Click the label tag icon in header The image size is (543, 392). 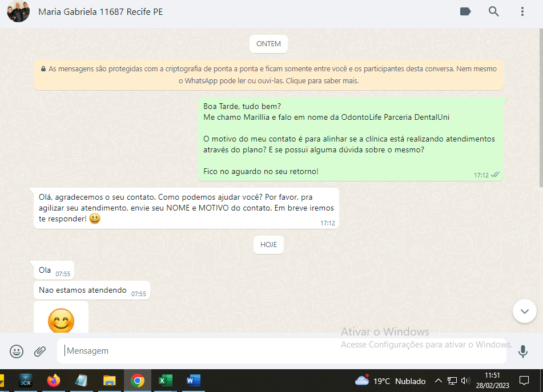click(x=465, y=11)
